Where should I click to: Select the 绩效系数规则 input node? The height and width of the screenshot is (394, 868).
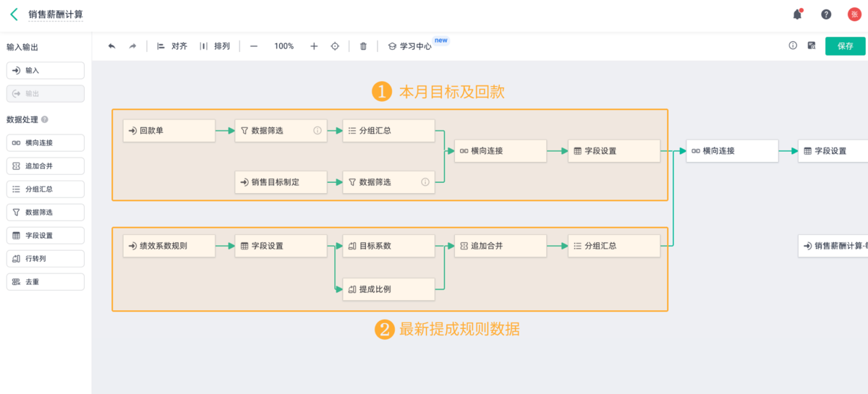169,246
